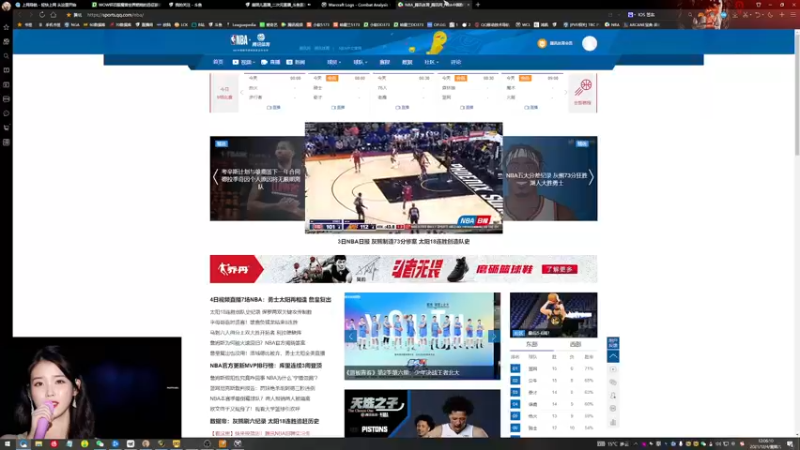This screenshot has width=800, height=450.
Task: Open the NBA daily recap video thumbnail
Action: (x=404, y=178)
